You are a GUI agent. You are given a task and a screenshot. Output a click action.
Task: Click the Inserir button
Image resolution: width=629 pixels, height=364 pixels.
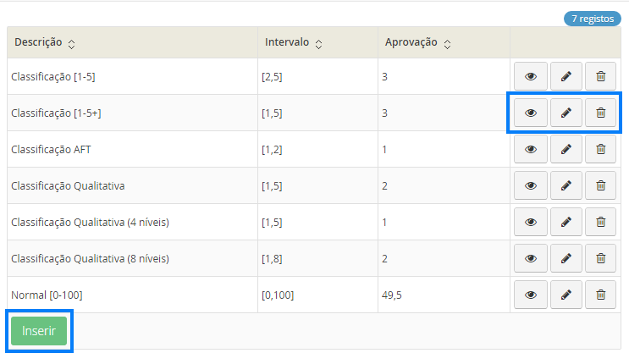pyautogui.click(x=39, y=331)
